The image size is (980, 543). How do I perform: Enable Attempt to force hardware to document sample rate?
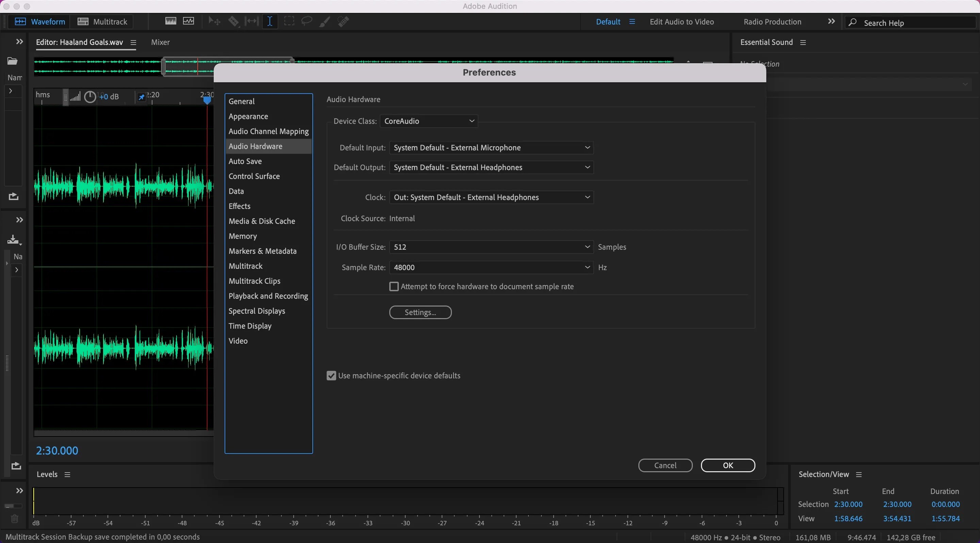[394, 286]
